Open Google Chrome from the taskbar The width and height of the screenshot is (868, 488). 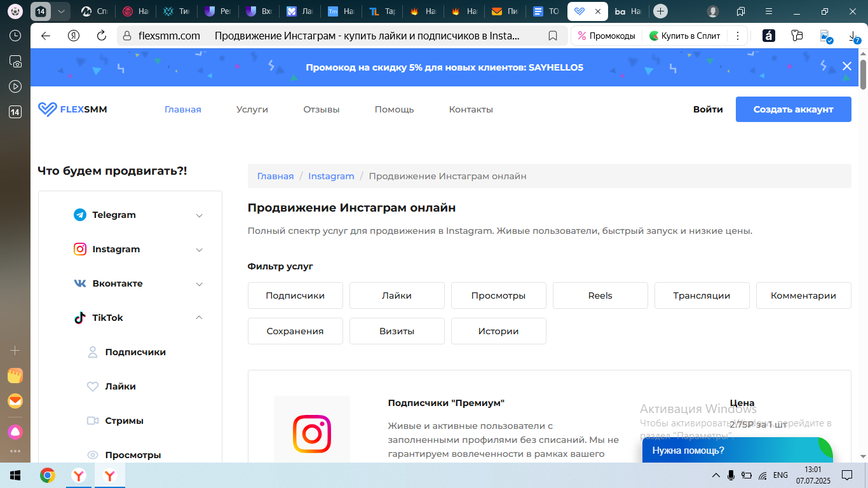click(47, 475)
